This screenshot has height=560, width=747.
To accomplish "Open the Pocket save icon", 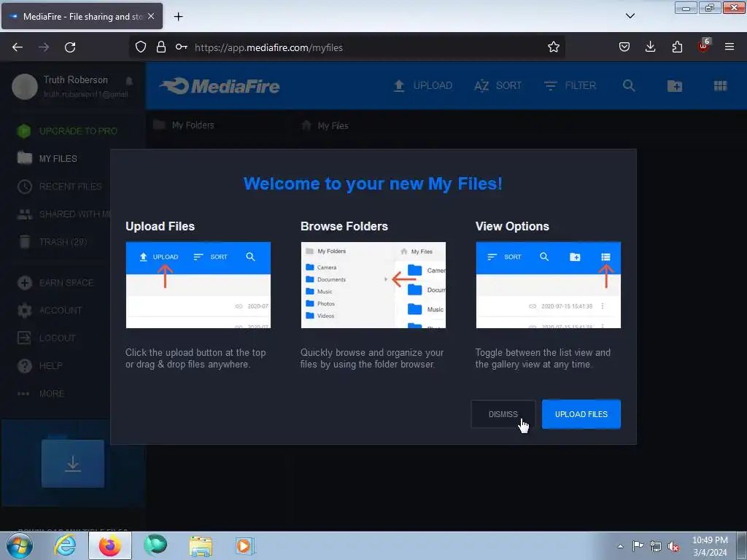I will [x=624, y=47].
